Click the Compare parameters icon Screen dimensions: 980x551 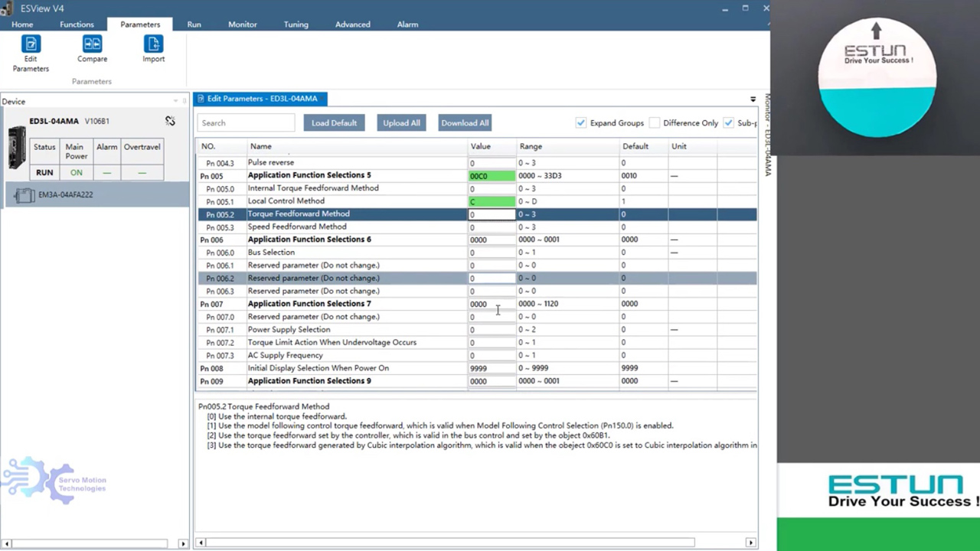coord(92,44)
